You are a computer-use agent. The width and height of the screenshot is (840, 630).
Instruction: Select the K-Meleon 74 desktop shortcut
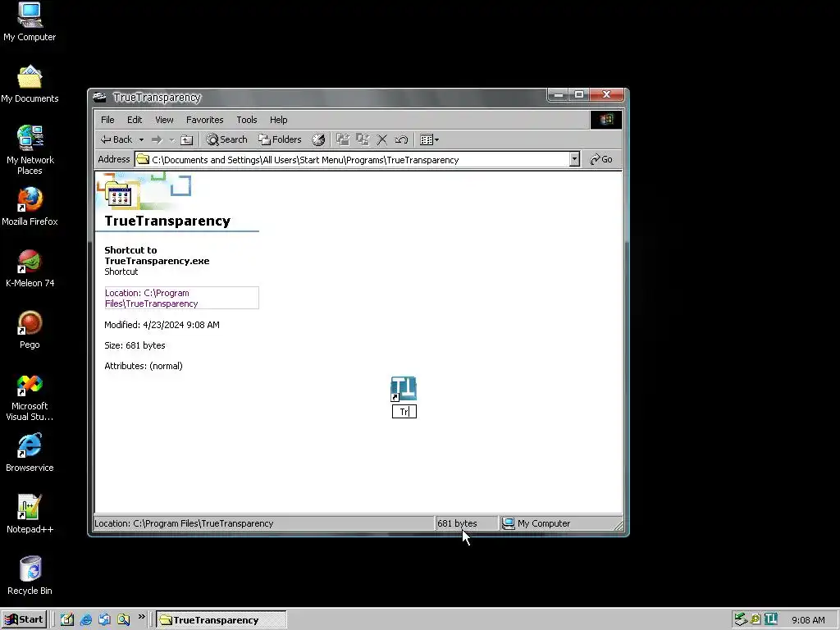click(30, 268)
